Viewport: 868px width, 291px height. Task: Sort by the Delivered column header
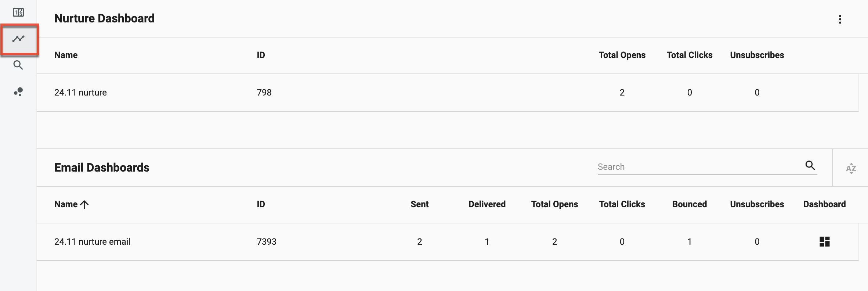click(x=487, y=204)
